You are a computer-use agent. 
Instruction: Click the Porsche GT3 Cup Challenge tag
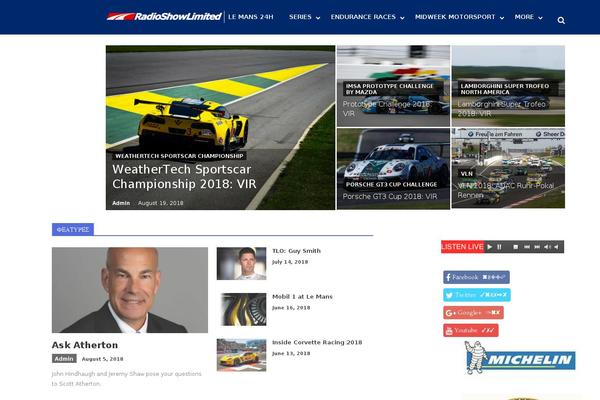point(391,184)
